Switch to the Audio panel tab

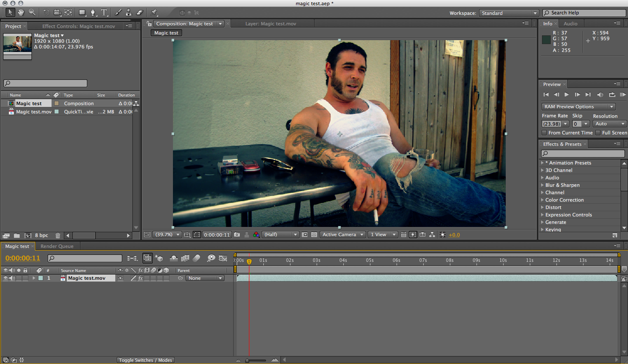(570, 24)
